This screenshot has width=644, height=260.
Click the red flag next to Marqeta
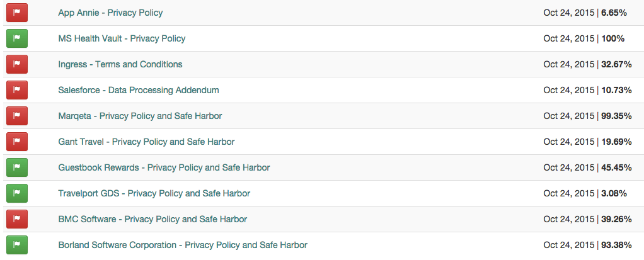point(17,116)
